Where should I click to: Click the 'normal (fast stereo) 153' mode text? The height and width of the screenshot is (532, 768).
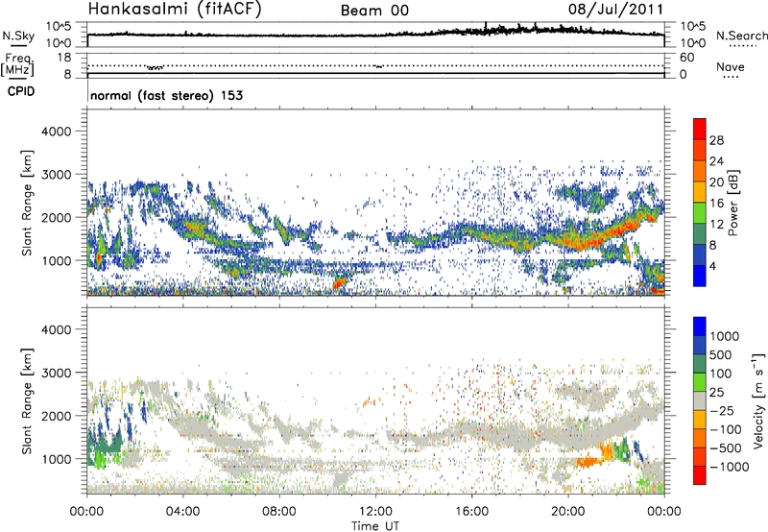tap(166, 95)
